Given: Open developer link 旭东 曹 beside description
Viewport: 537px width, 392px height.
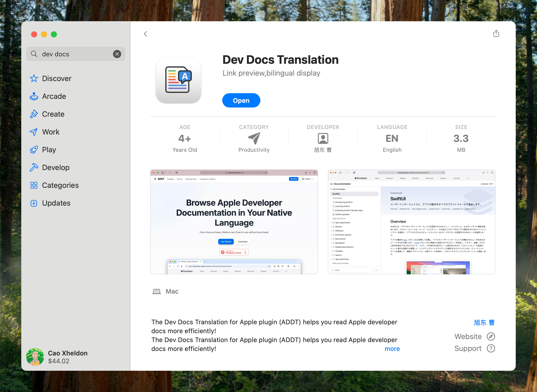Looking at the screenshot, I should (484, 323).
